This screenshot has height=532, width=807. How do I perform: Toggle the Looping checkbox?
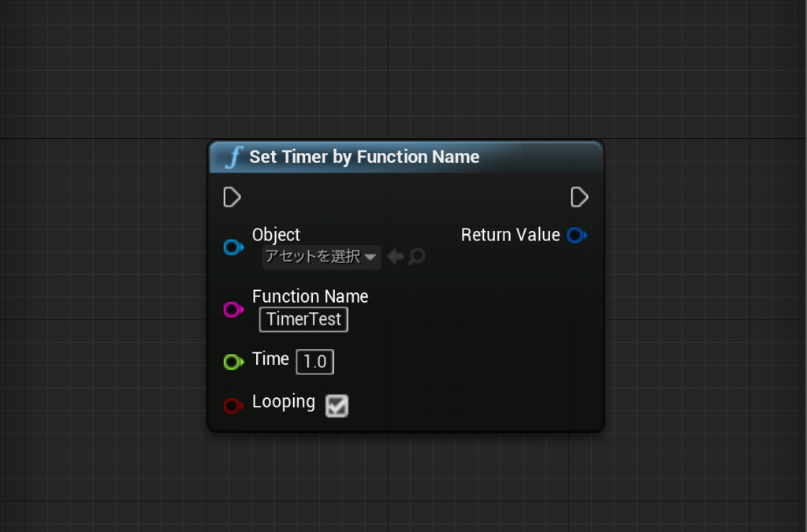point(337,405)
